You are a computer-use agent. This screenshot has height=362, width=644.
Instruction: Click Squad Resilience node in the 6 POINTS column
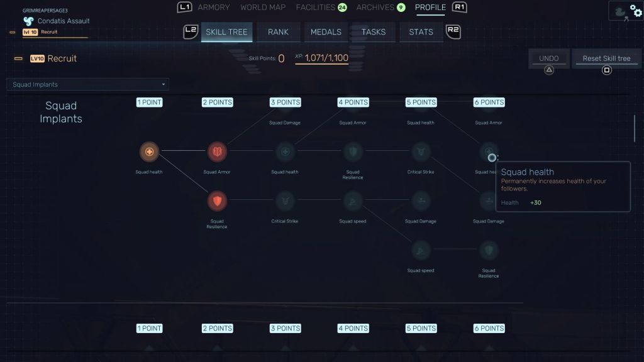pos(489,250)
